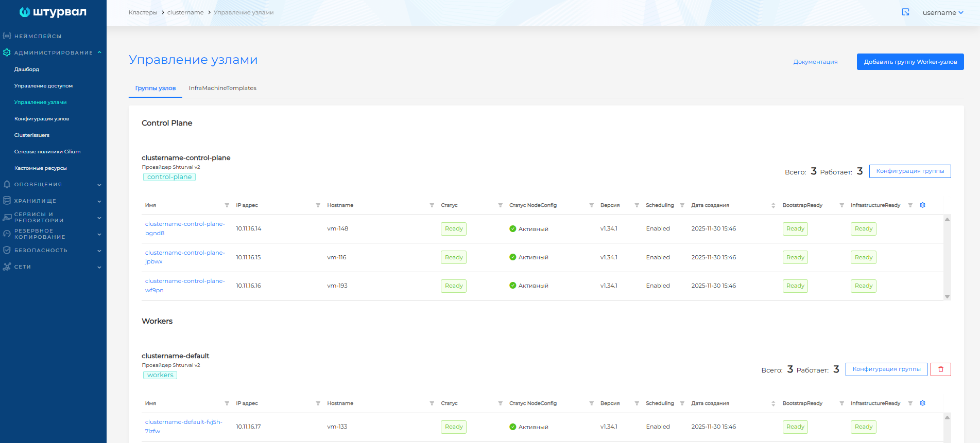
Task: Open column settings gear in Control Plane table
Action: pos(922,205)
